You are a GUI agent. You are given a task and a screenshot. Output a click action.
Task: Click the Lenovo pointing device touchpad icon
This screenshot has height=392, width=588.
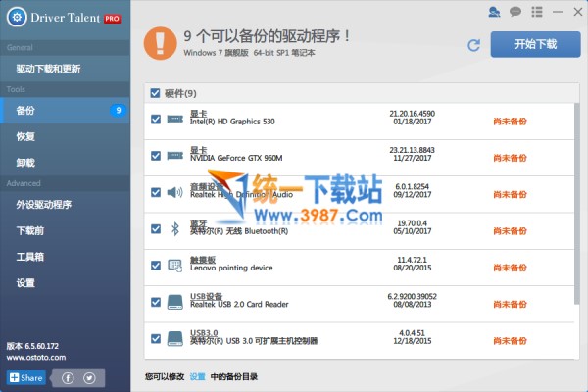174,266
